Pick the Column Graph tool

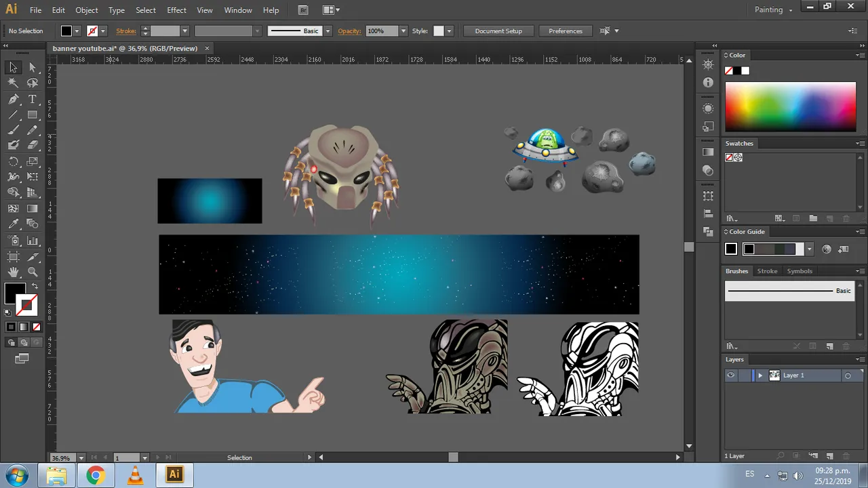coord(33,241)
